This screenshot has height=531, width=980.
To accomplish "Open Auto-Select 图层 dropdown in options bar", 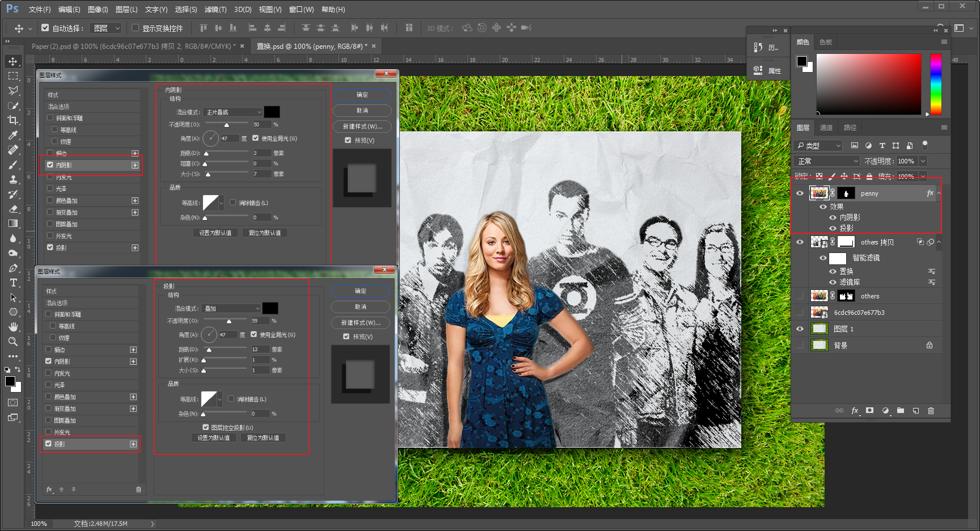I will tap(106, 28).
